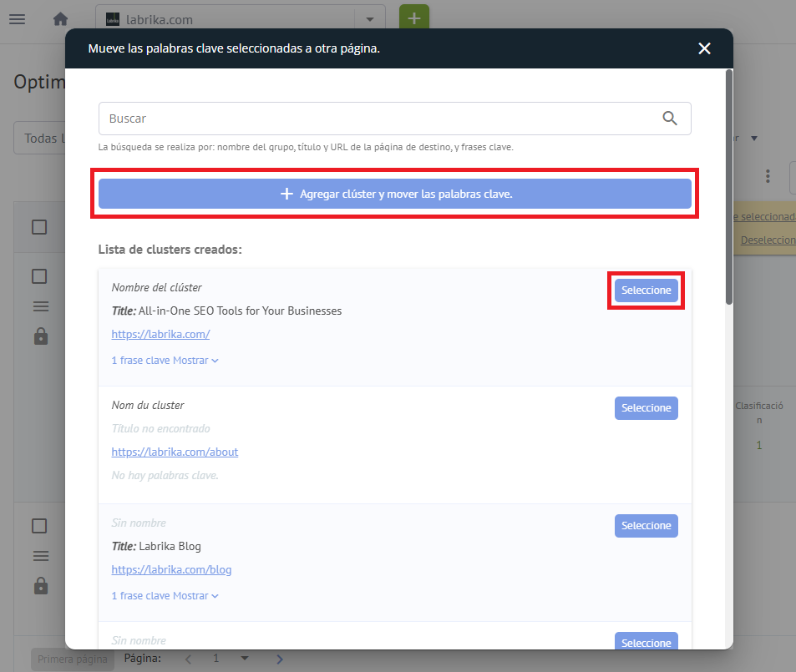Image resolution: width=796 pixels, height=672 pixels.
Task: Click 'No hay palabras clave.' text
Action: 165,475
